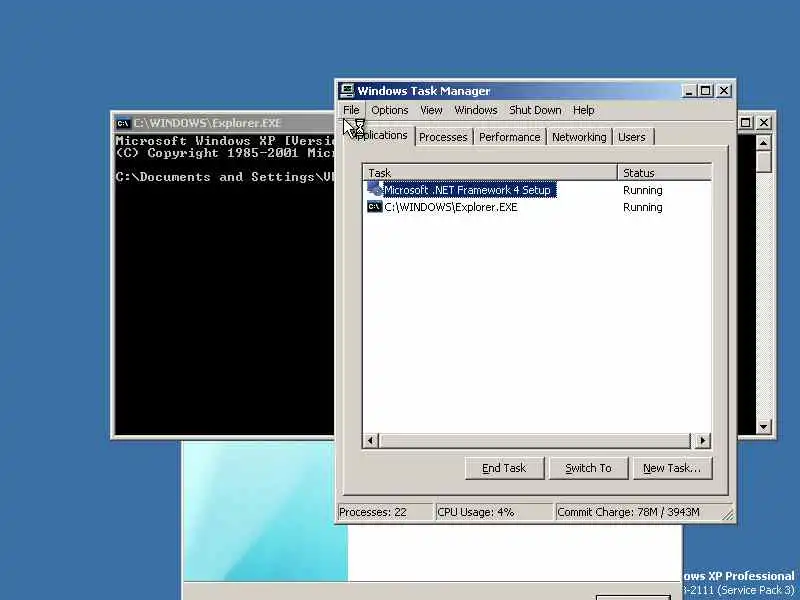Image resolution: width=800 pixels, height=600 pixels.
Task: Click the Commit Charge status entry
Action: [638, 512]
